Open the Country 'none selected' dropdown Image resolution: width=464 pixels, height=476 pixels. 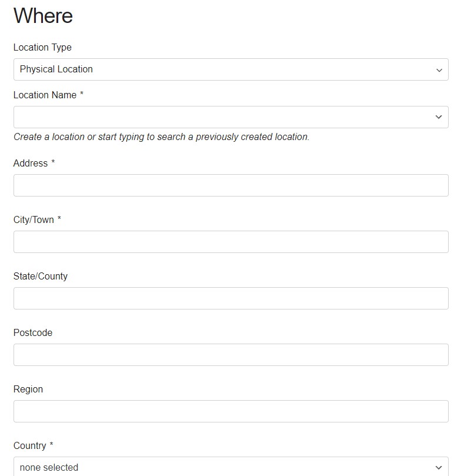click(x=223, y=467)
